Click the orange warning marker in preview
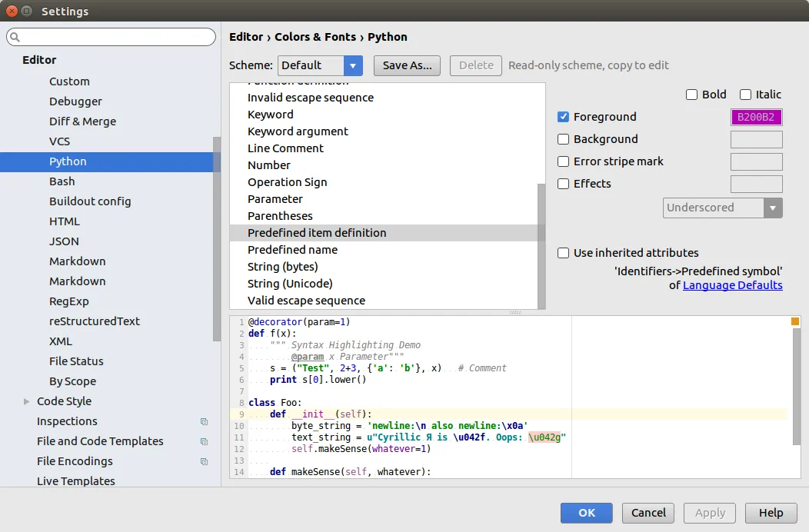 point(795,321)
